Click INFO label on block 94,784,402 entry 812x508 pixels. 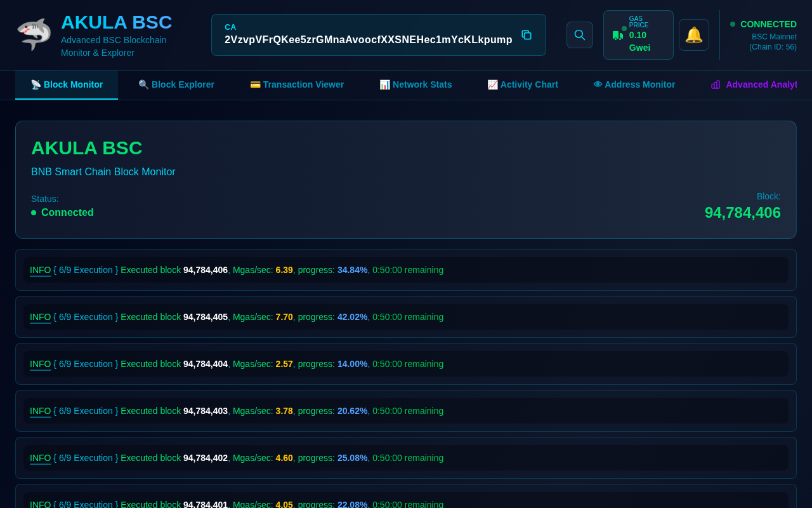40,458
